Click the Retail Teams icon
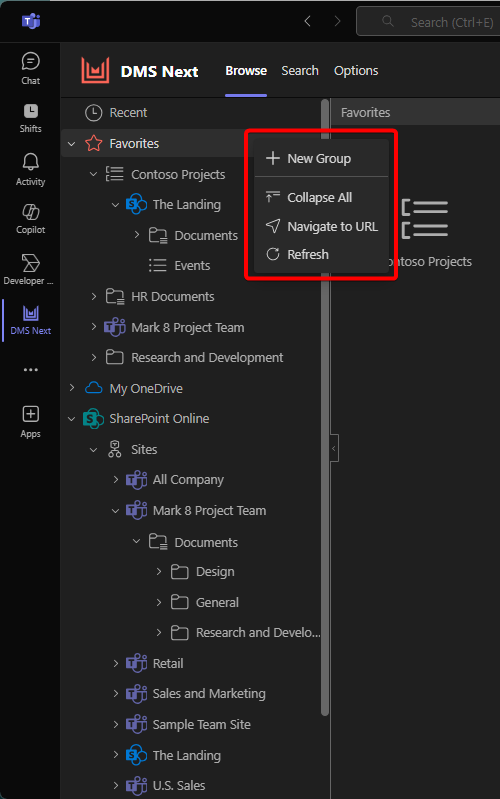 (x=137, y=663)
